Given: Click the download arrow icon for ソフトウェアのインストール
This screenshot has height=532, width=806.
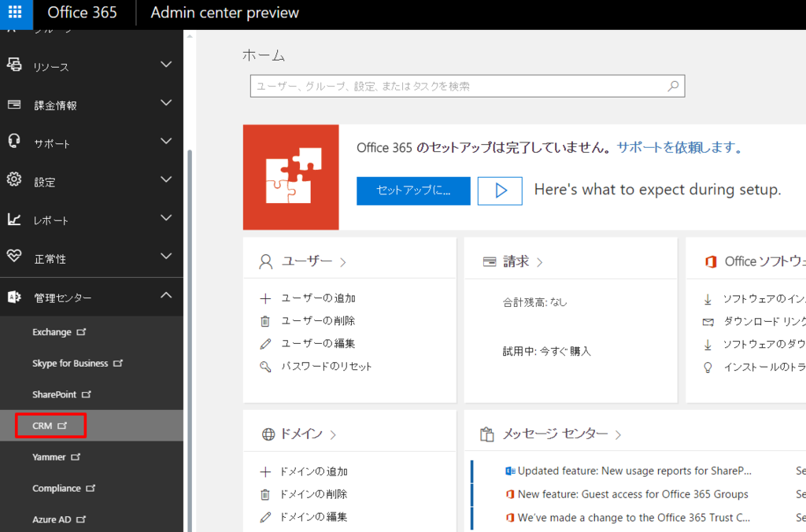Looking at the screenshot, I should pyautogui.click(x=708, y=299).
